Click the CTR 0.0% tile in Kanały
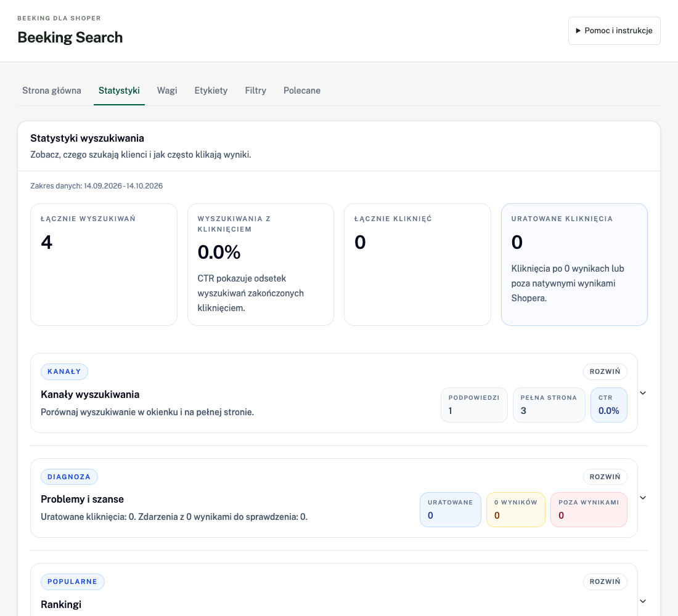This screenshot has width=678, height=616. (x=609, y=405)
